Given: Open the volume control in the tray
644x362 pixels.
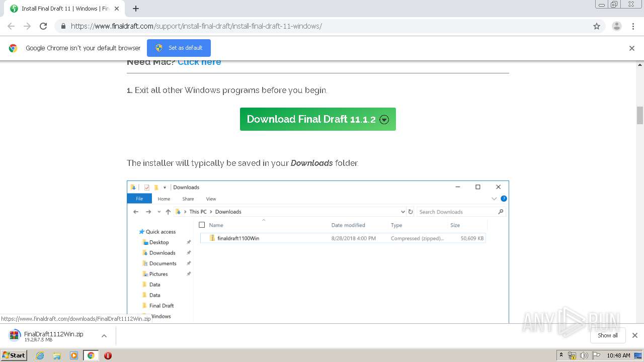Looking at the screenshot, I should 585,355.
